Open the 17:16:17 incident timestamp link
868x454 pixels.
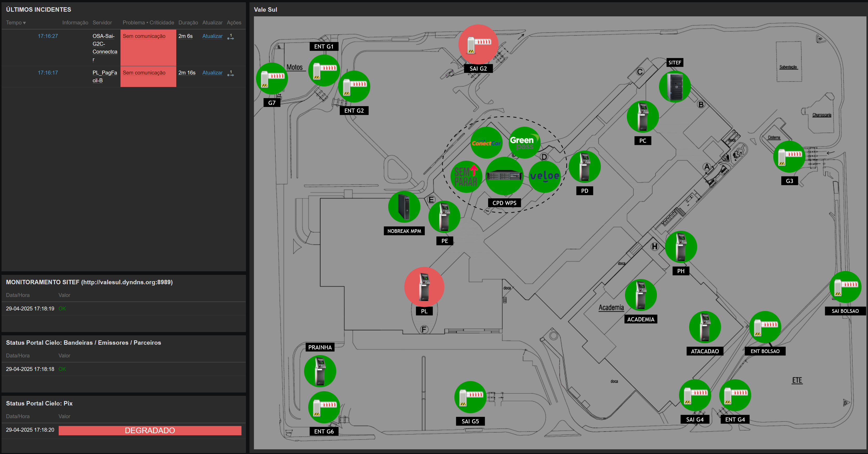point(48,73)
